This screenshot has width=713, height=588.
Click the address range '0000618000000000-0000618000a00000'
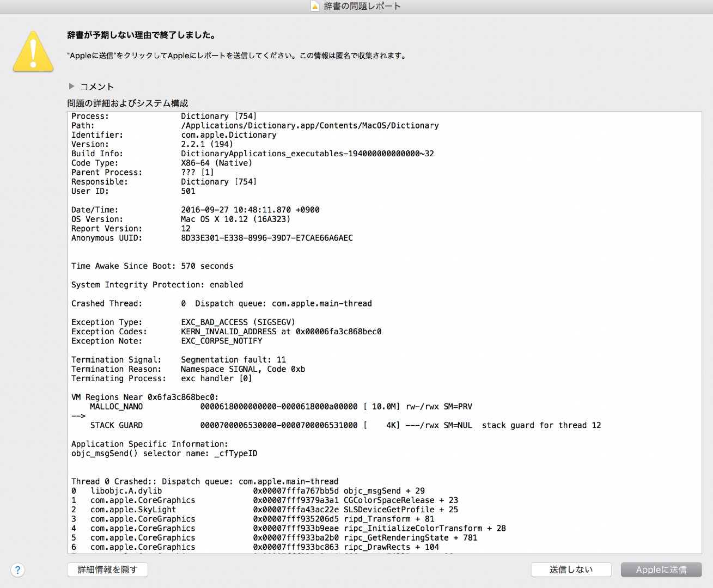(279, 407)
